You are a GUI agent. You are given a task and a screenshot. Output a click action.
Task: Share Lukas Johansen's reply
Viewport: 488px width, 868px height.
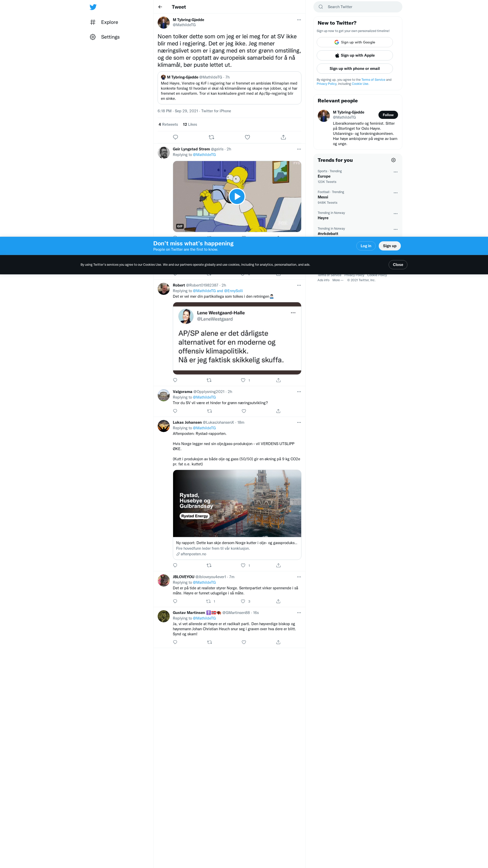[278, 565]
